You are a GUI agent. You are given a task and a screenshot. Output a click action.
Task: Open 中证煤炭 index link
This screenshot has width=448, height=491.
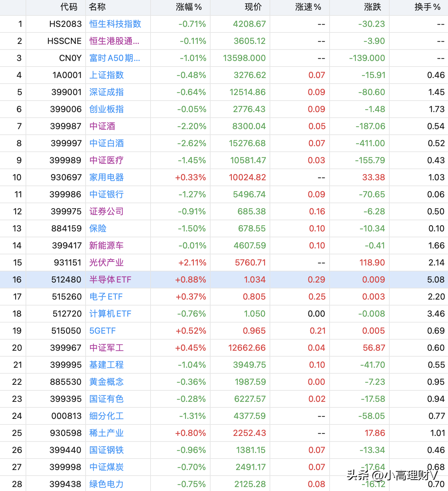[107, 467]
